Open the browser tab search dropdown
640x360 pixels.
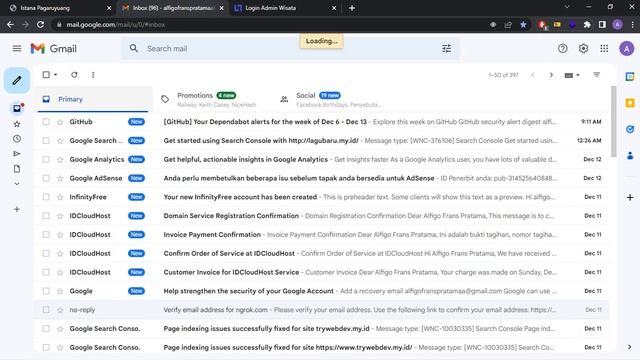click(x=567, y=7)
